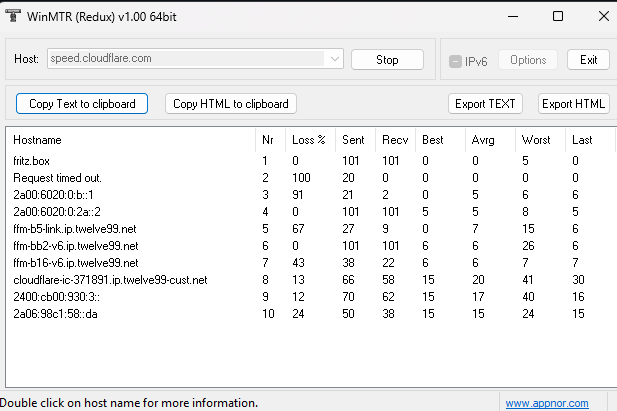The height and width of the screenshot is (411, 617).
Task: Select ffm-b16-v6.ip.twelve99.net row
Action: (x=311, y=263)
